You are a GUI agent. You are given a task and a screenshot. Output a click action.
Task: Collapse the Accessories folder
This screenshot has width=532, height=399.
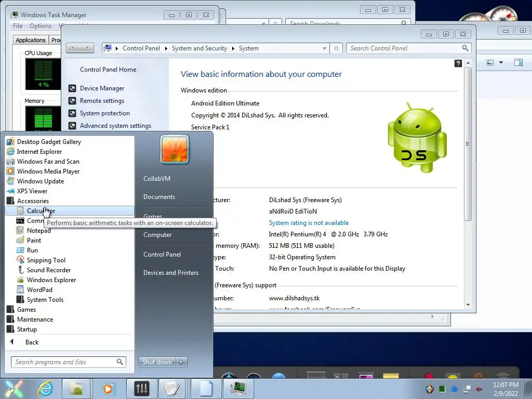33,201
